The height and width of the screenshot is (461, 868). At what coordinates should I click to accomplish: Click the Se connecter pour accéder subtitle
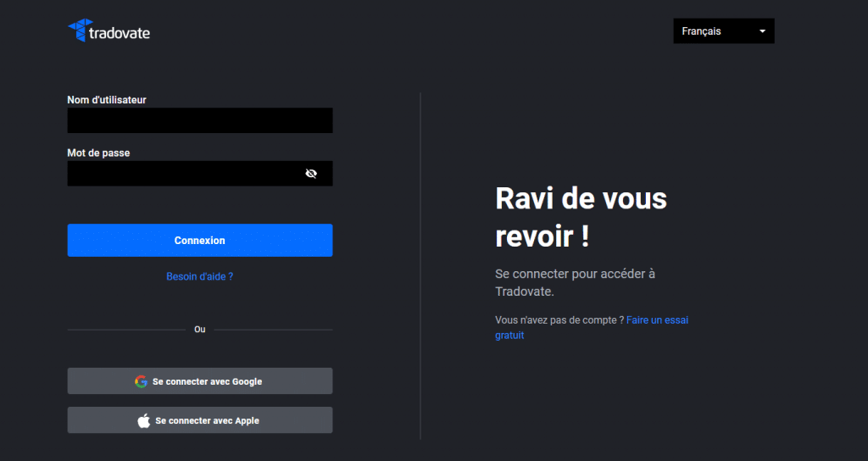574,282
